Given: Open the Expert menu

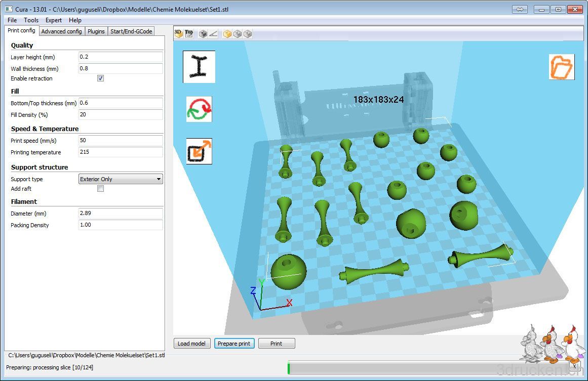Looking at the screenshot, I should click(x=54, y=20).
